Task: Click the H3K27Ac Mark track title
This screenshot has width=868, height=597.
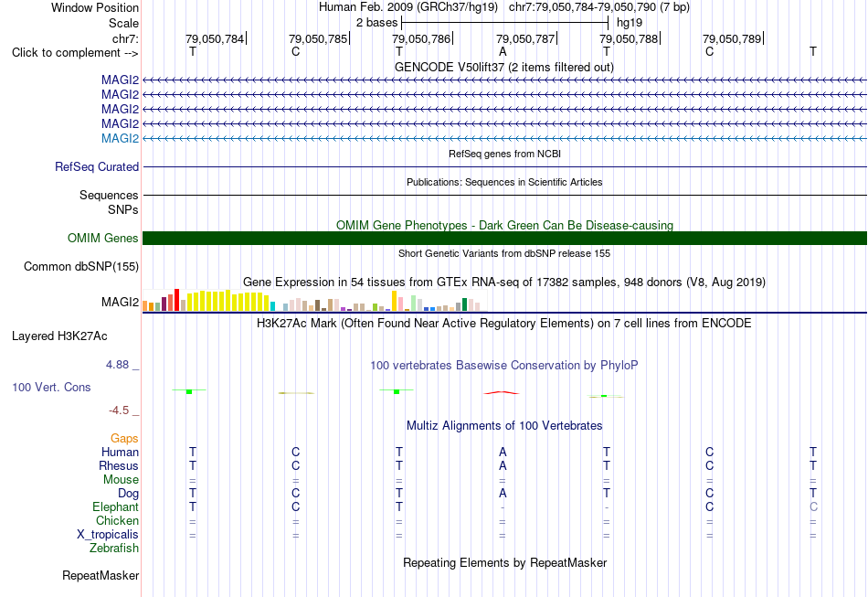Action: pyautogui.click(x=503, y=323)
